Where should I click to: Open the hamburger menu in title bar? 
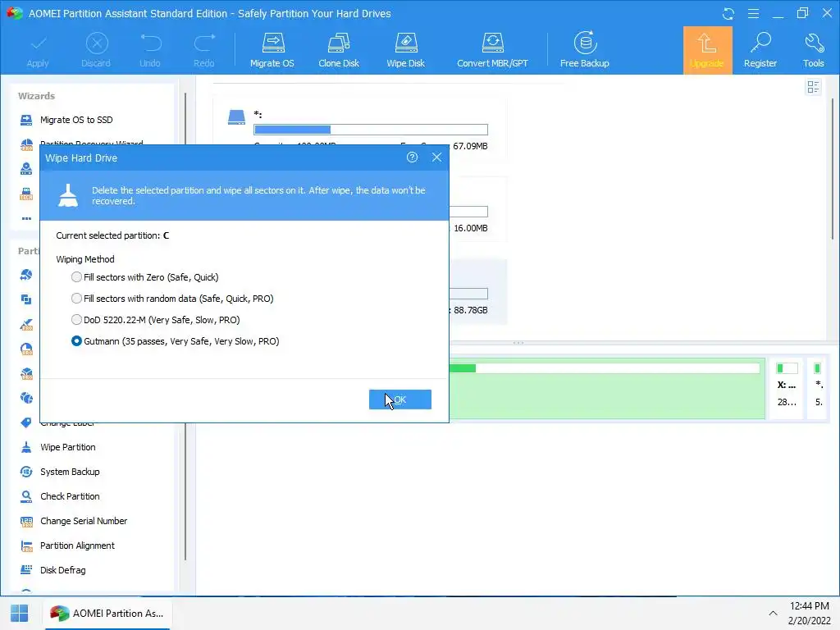tap(753, 13)
